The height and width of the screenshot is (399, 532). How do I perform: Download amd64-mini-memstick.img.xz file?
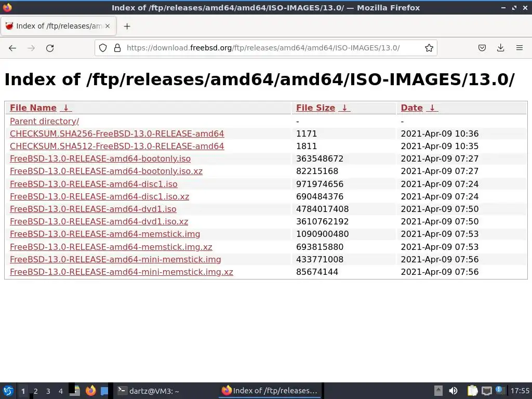122,272
